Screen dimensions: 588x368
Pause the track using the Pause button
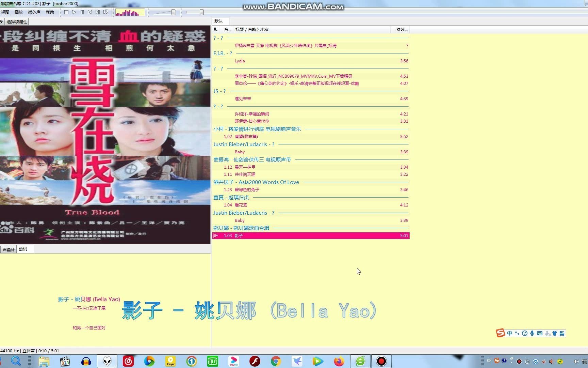coord(82,12)
